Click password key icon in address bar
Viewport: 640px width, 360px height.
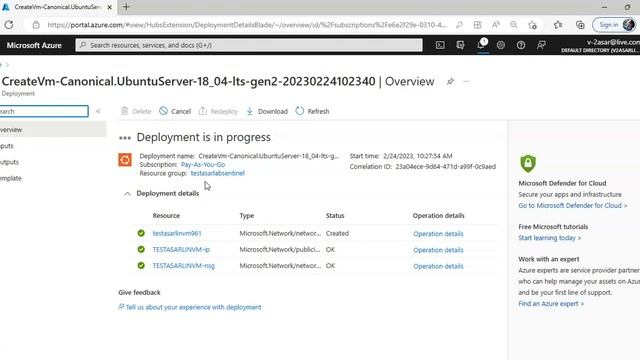click(x=460, y=25)
